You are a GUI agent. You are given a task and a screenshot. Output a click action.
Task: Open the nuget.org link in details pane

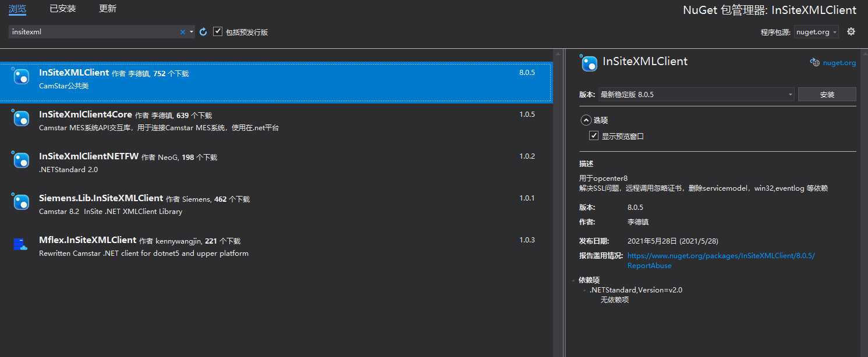click(839, 63)
